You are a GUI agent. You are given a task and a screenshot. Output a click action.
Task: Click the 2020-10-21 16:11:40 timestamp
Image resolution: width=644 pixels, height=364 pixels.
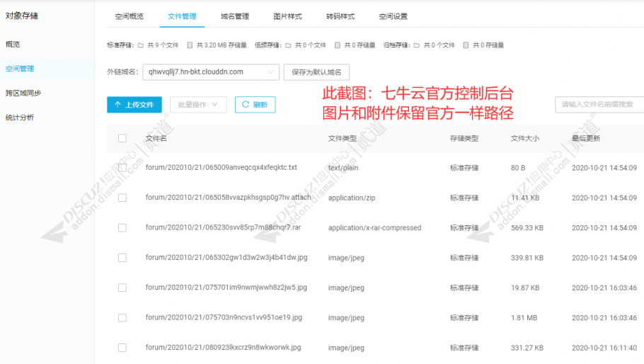[604, 348]
